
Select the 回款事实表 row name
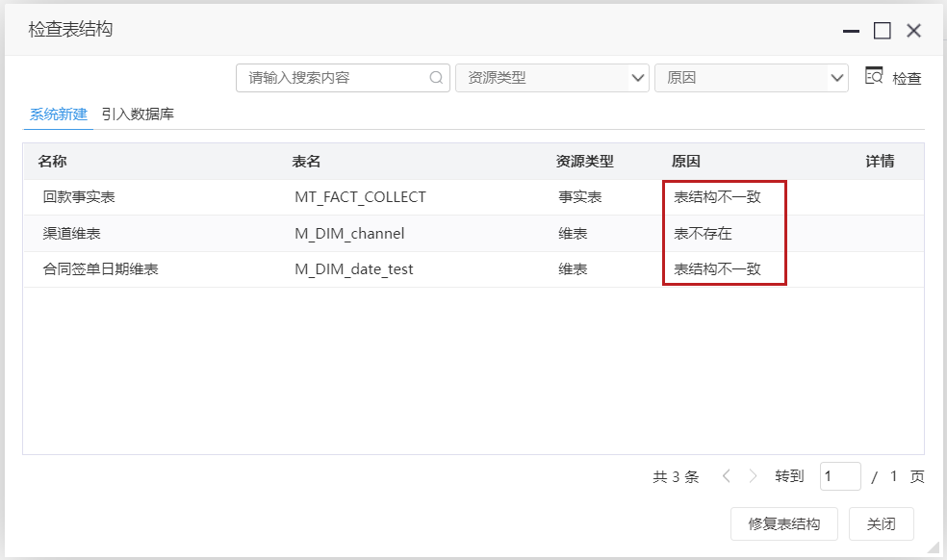[79, 197]
